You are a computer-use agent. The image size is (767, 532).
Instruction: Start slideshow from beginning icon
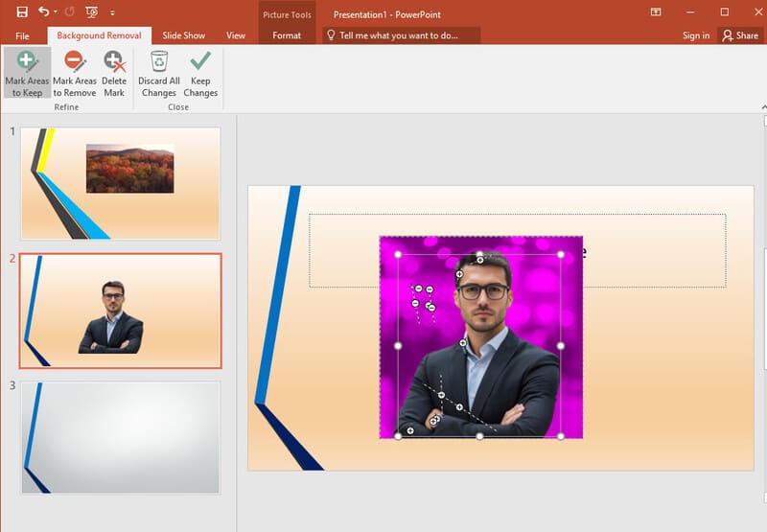pos(91,12)
